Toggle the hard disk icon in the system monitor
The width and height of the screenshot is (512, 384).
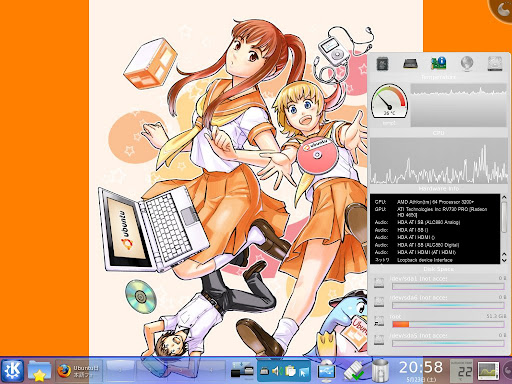tap(495, 63)
